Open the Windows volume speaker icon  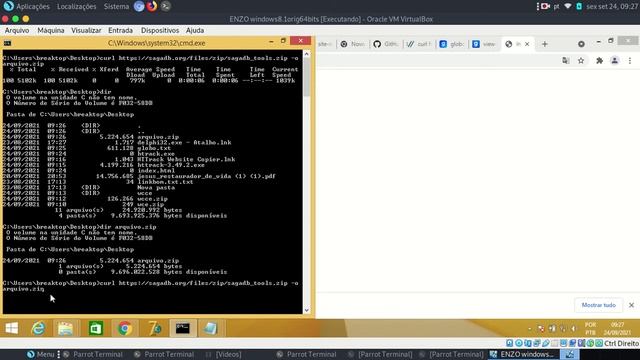(x=573, y=329)
